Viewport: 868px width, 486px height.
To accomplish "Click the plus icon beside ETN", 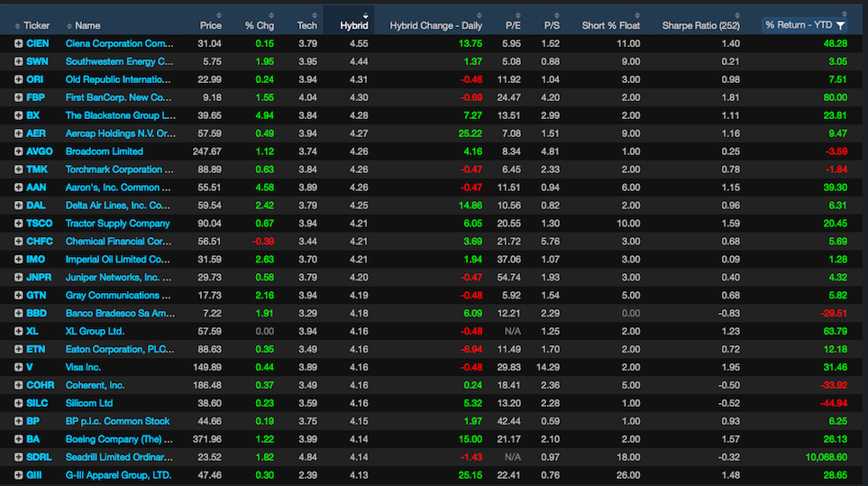I will coord(18,349).
